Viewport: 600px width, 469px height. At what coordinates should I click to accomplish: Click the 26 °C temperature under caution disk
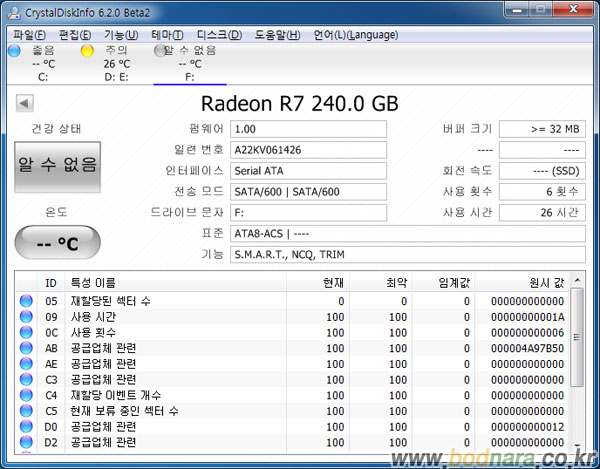(x=117, y=64)
